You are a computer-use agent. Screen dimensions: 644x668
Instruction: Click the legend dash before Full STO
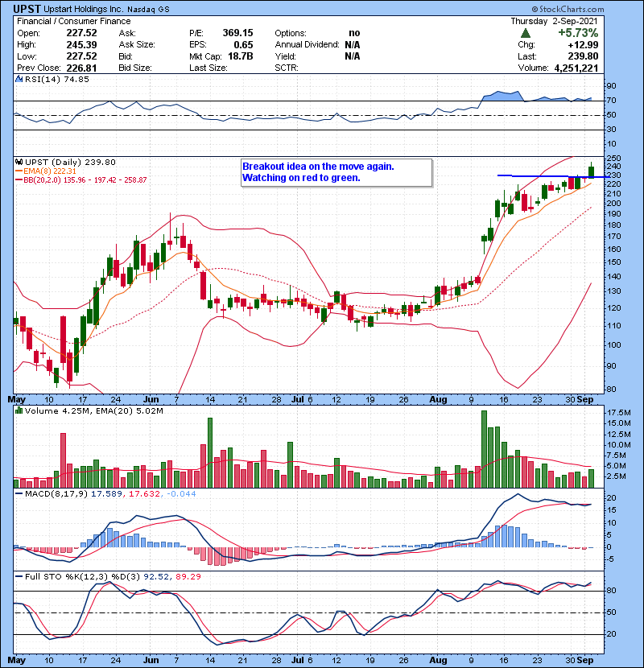(x=19, y=576)
